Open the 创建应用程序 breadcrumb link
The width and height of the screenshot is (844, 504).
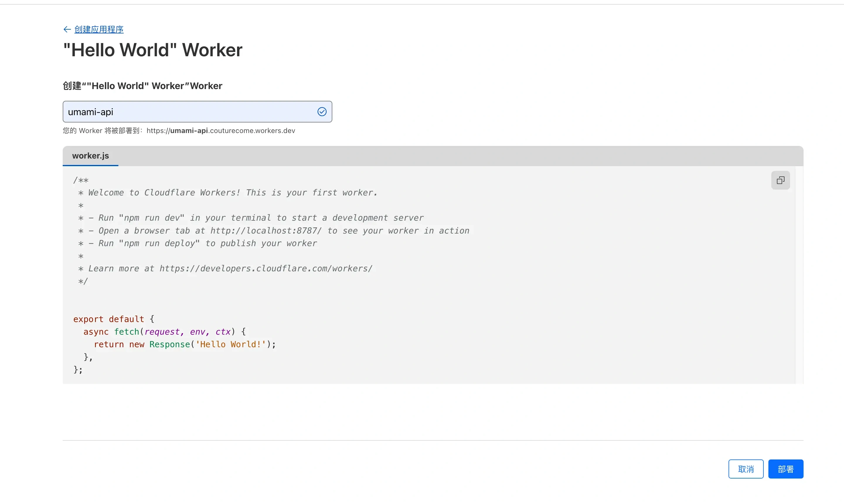(99, 30)
